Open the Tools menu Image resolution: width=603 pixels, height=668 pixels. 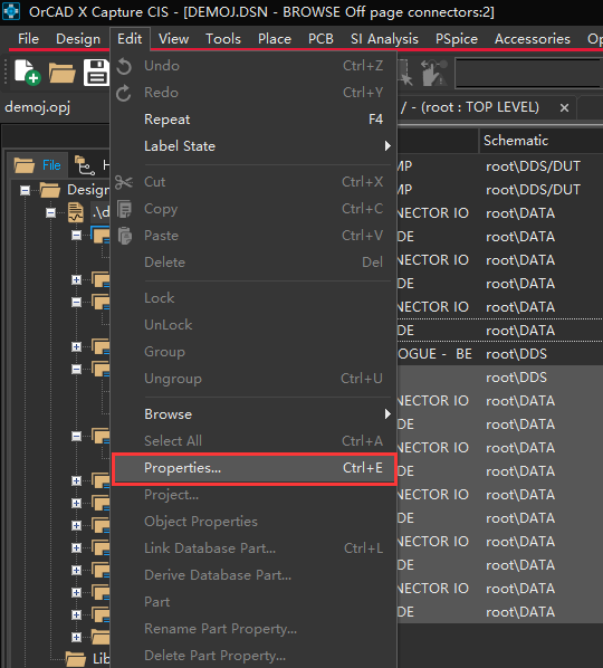click(x=223, y=39)
